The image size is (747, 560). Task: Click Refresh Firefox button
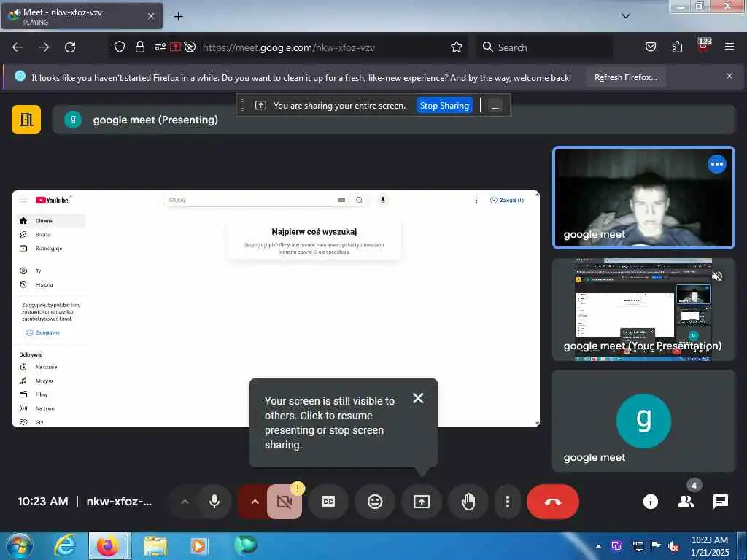click(x=625, y=77)
